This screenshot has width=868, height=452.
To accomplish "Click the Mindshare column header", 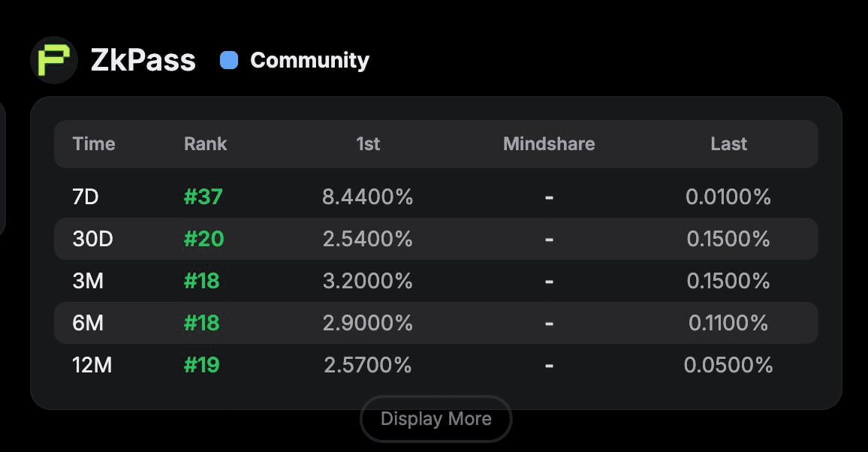I will (549, 143).
